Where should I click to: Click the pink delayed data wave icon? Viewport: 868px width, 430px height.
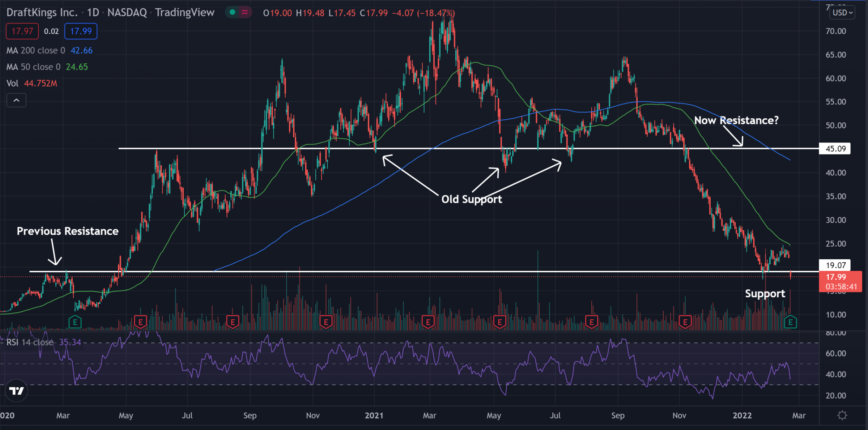tap(245, 12)
